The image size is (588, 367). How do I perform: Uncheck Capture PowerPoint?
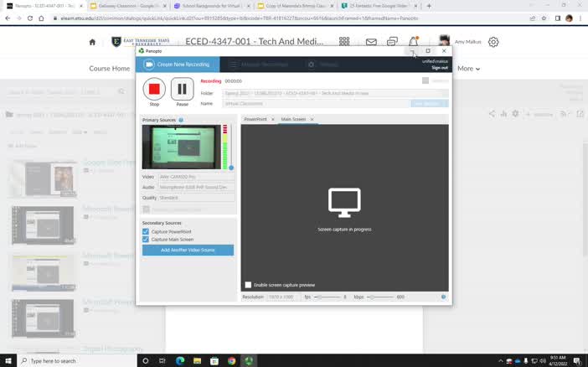pyautogui.click(x=146, y=232)
